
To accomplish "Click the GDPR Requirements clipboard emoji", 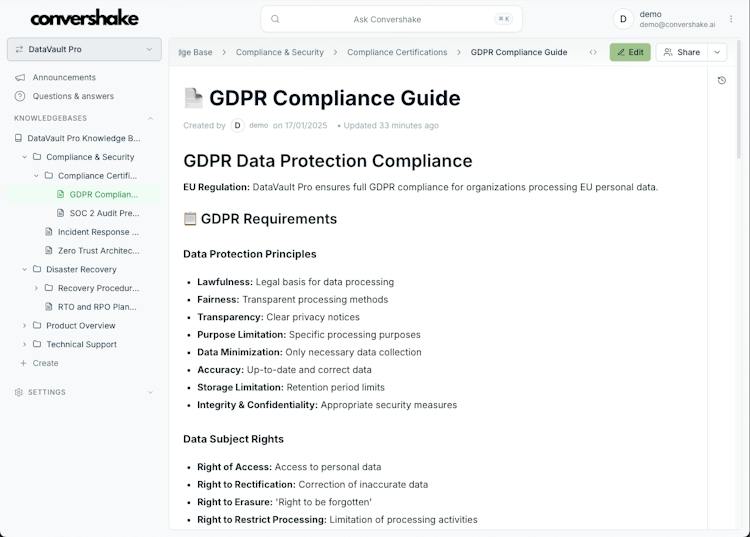I will pos(190,219).
